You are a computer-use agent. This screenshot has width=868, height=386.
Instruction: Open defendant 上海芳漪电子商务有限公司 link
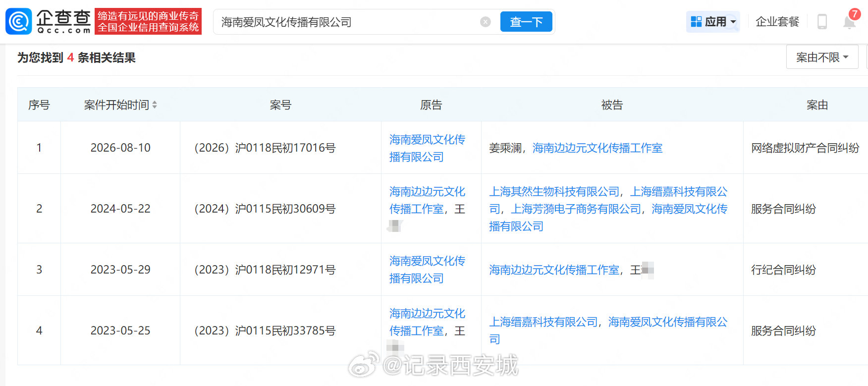[576, 209]
